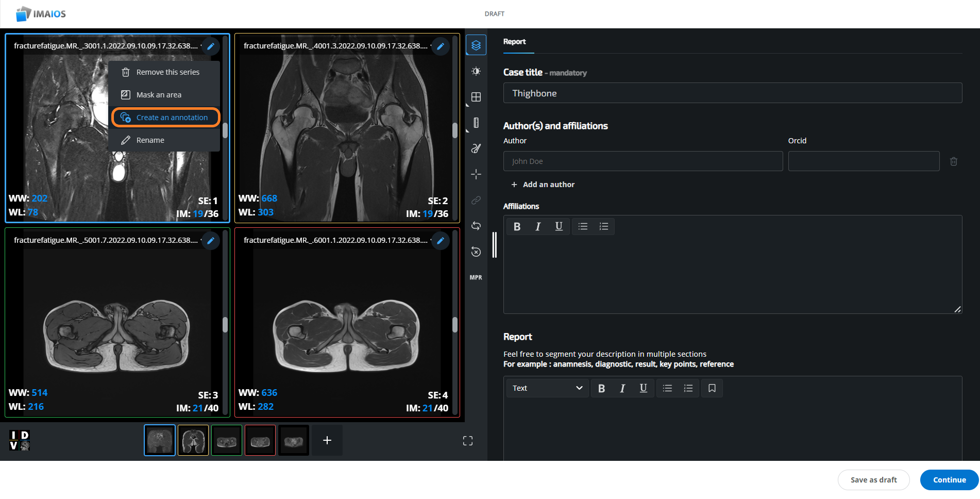Choose Mask an area

pos(164,95)
